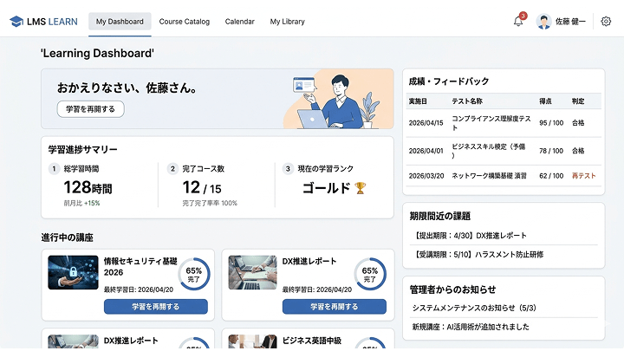This screenshot has height=364, width=624.
Task: Click the ゴールド rank label
Action: [327, 188]
